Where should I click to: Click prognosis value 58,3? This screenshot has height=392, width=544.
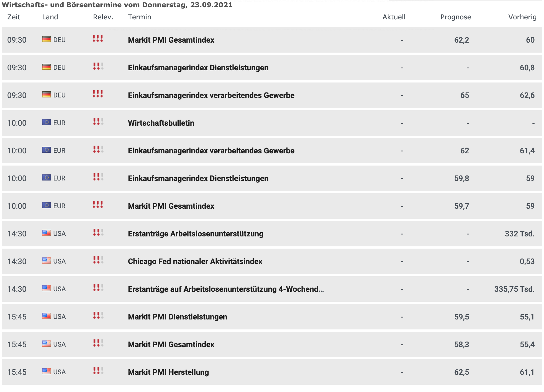[461, 344]
